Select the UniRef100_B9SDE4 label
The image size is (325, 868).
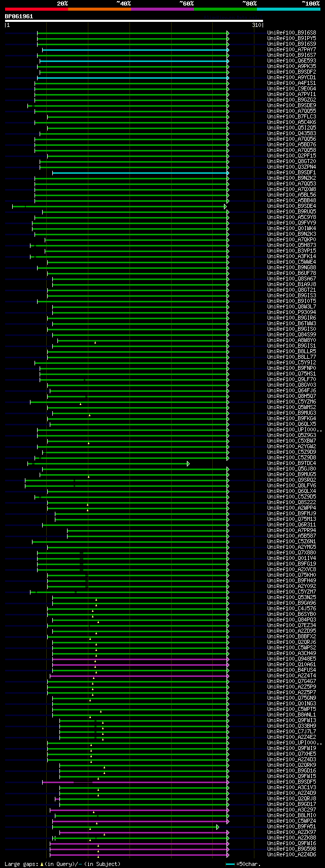click(x=291, y=206)
